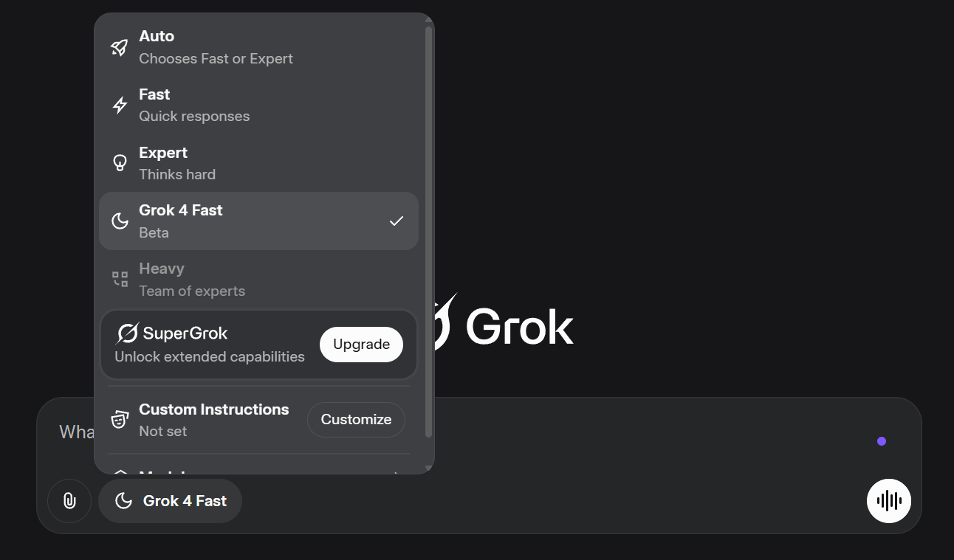Attach a file using the paperclip icon
The image size is (954, 560).
[x=69, y=501]
